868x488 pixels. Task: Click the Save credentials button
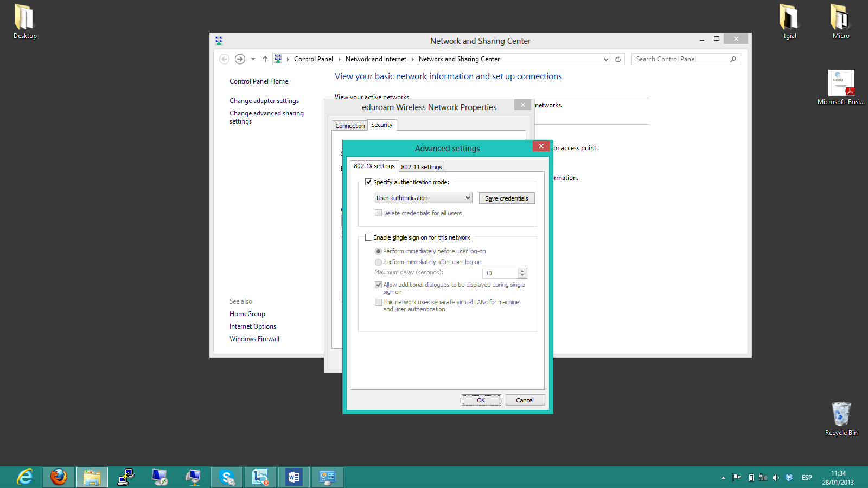coord(506,198)
